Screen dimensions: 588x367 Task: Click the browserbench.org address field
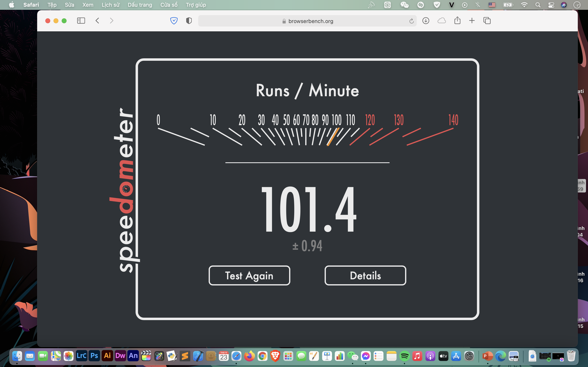pos(307,21)
